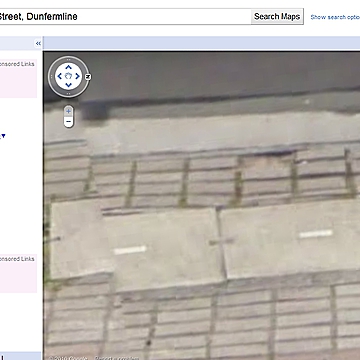
Task: Pan Street View up with the up arrow
Action: [x=68, y=68]
